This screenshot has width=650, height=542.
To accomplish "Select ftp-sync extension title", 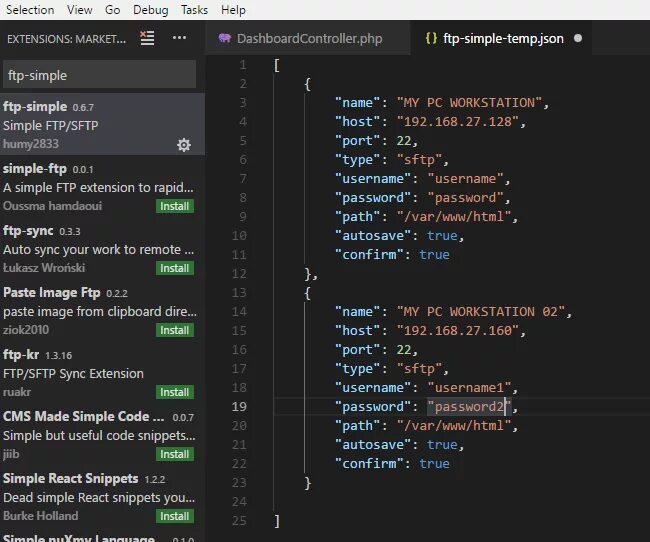I will 28,231.
